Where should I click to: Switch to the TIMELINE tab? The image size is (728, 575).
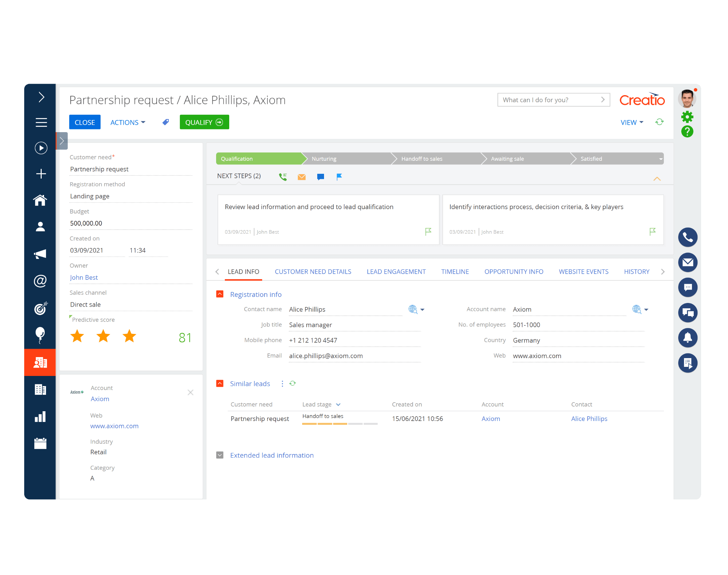pos(455,271)
